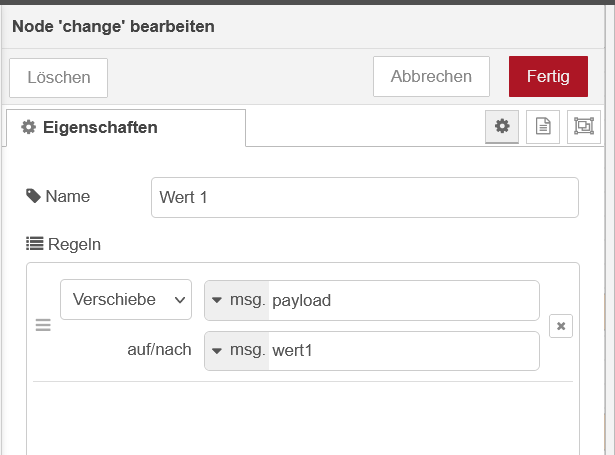The width and height of the screenshot is (615, 455).
Task: Remove the rule with the x button
Action: pos(561,326)
